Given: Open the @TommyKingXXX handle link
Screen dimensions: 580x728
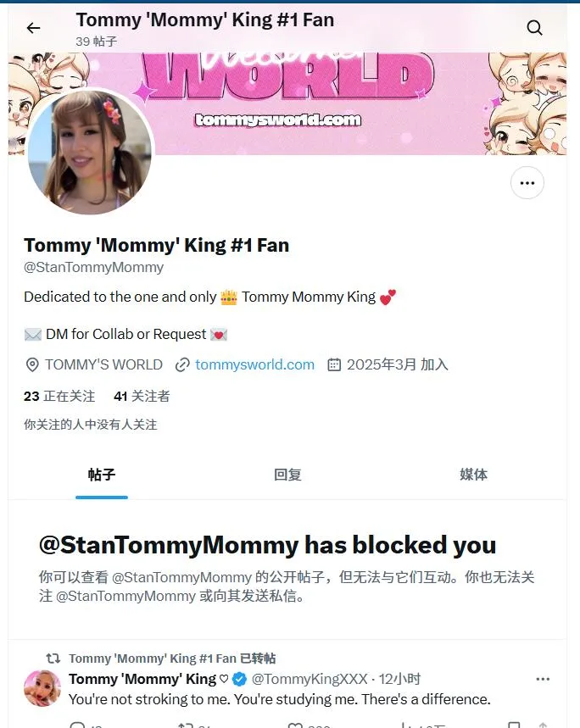Looking at the screenshot, I should click(x=310, y=679).
